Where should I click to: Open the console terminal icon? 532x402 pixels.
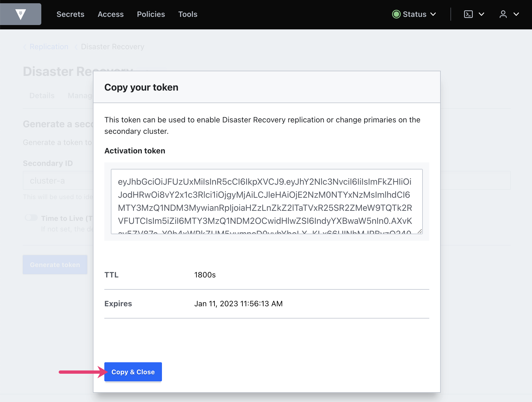tap(468, 14)
